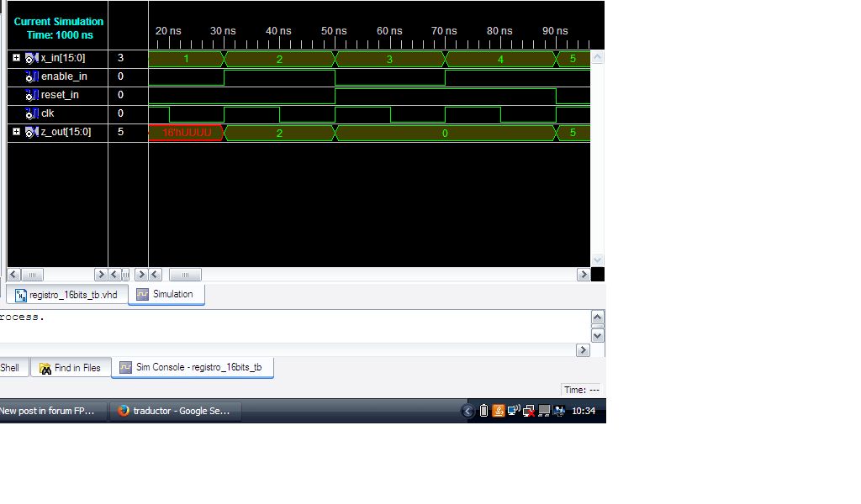Select the Sim Console - registro_16bits_tb tab

click(x=193, y=367)
